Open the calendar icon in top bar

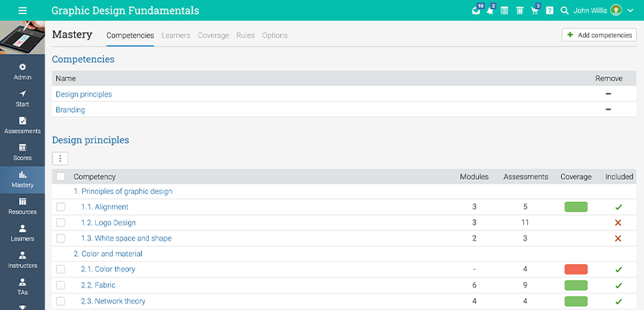click(505, 10)
